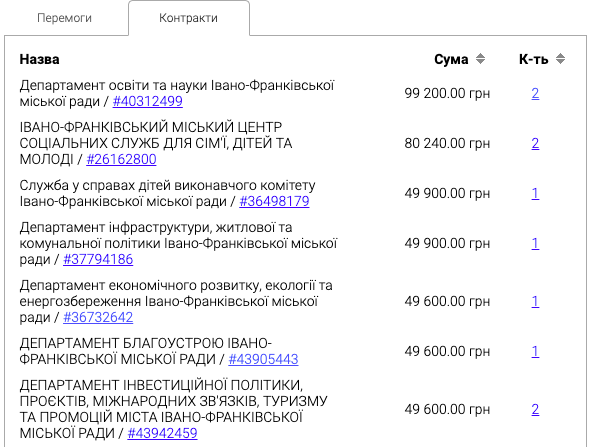The width and height of the screenshot is (591, 447).
Task: Click count 2 for 80 240.00 грн row
Action: (535, 143)
